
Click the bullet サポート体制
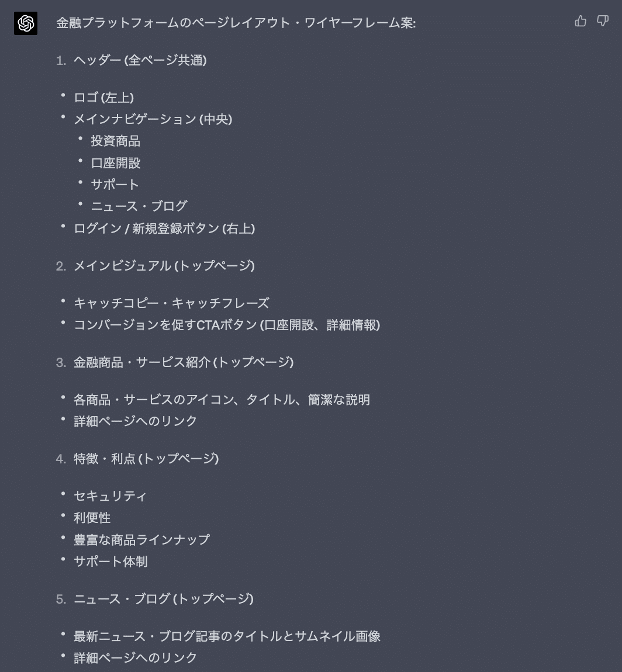110,562
